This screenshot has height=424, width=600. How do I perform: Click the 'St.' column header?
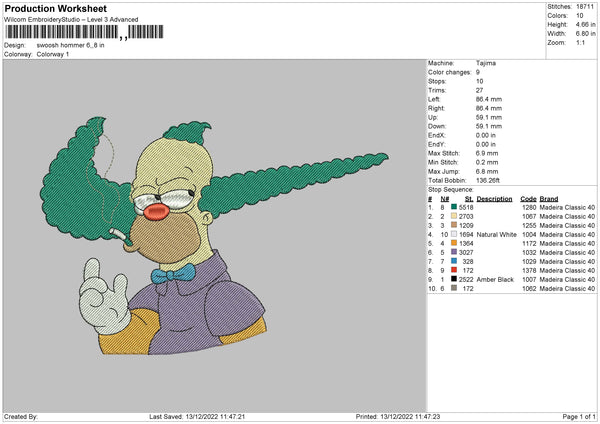point(469,199)
